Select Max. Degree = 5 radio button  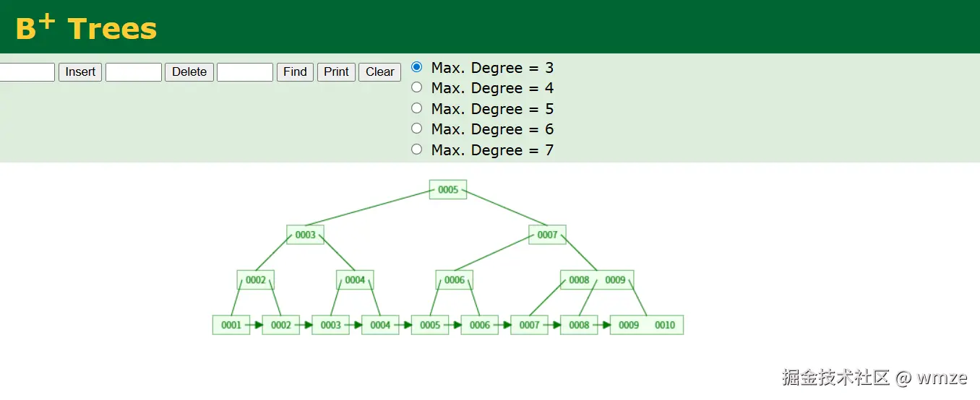point(416,108)
